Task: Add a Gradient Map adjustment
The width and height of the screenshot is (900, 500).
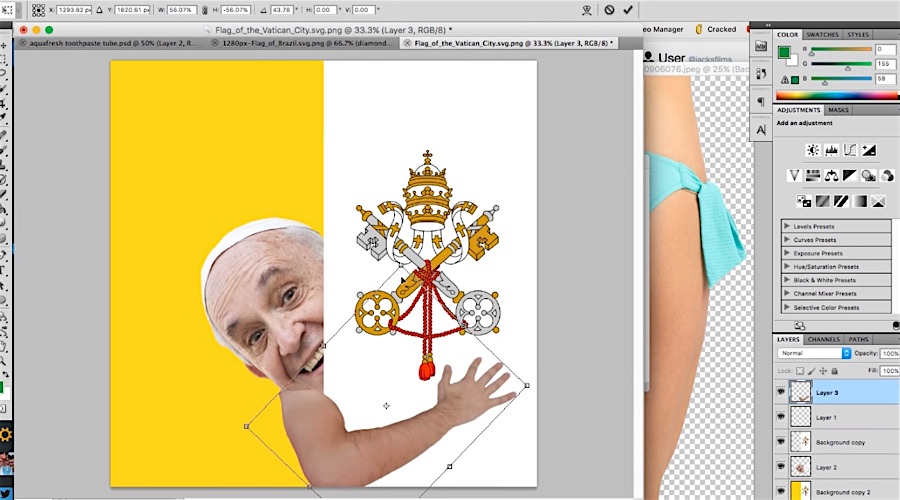Action: click(860, 201)
